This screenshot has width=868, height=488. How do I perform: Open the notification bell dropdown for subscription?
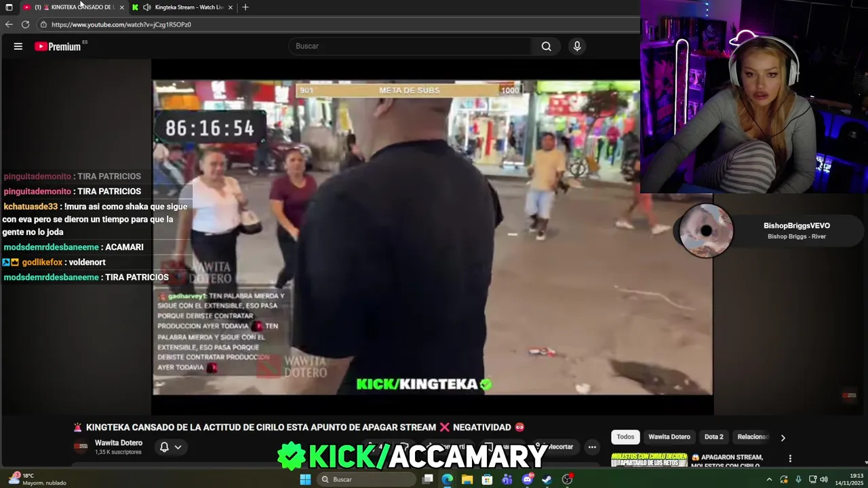coord(170,447)
